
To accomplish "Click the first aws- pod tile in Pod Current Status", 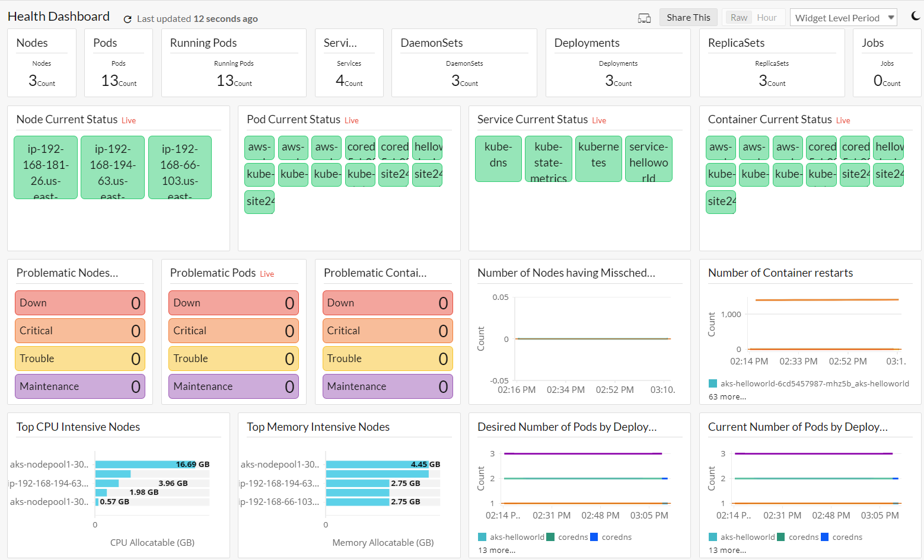I will tap(259, 148).
